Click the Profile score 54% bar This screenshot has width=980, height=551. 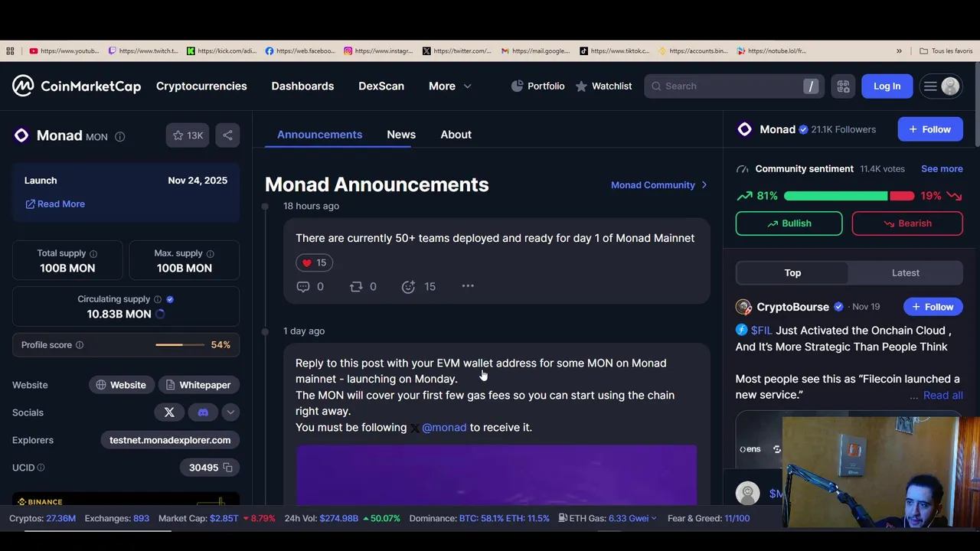[181, 345]
